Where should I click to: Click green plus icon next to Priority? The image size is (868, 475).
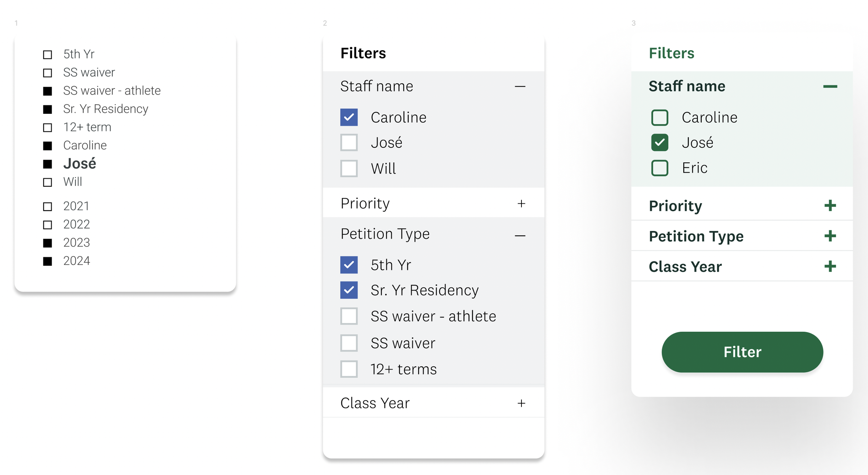coord(830,206)
